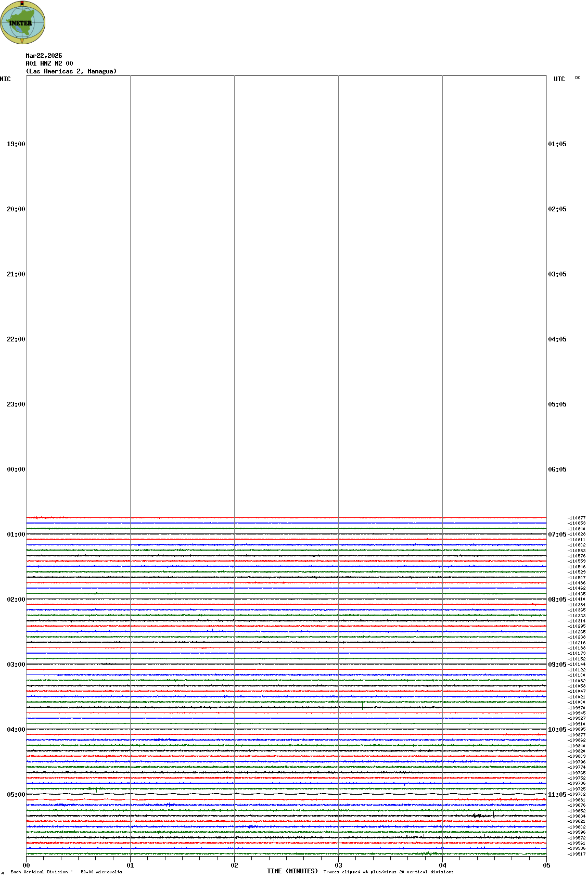Click the 01:00 local time marker
This screenshot has width=588, height=879.
pyautogui.click(x=16, y=534)
